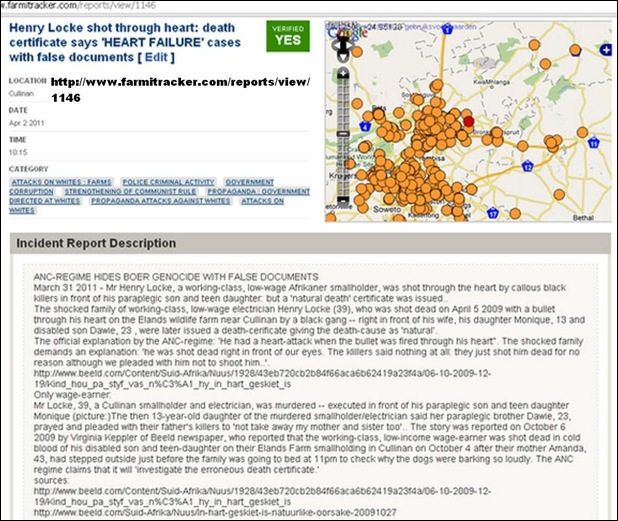This screenshot has width=618, height=521.
Task: Click the orange marker near Bethal
Action: pyautogui.click(x=558, y=194)
